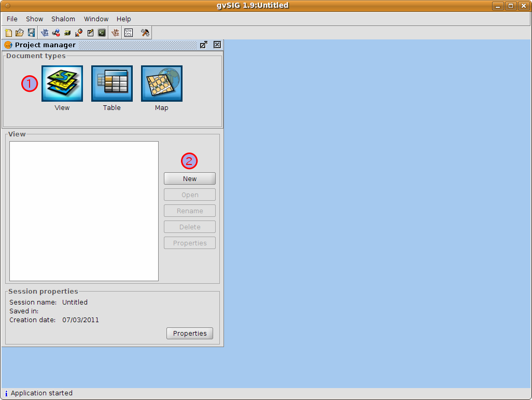Click the hammer and wrench preferences icon
The height and width of the screenshot is (400, 532).
pyautogui.click(x=145, y=33)
